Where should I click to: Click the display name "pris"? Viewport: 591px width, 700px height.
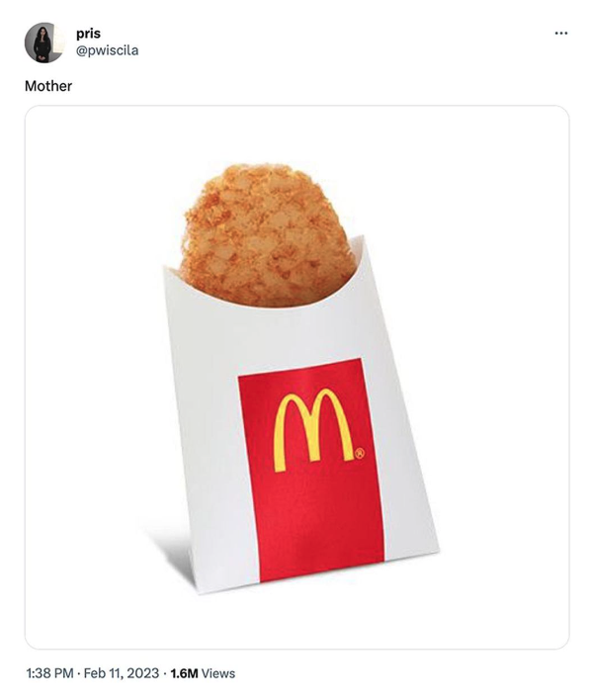pos(88,34)
